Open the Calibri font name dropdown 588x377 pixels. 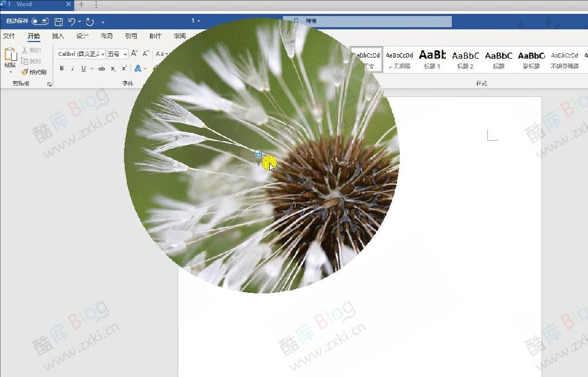pyautogui.click(x=81, y=54)
